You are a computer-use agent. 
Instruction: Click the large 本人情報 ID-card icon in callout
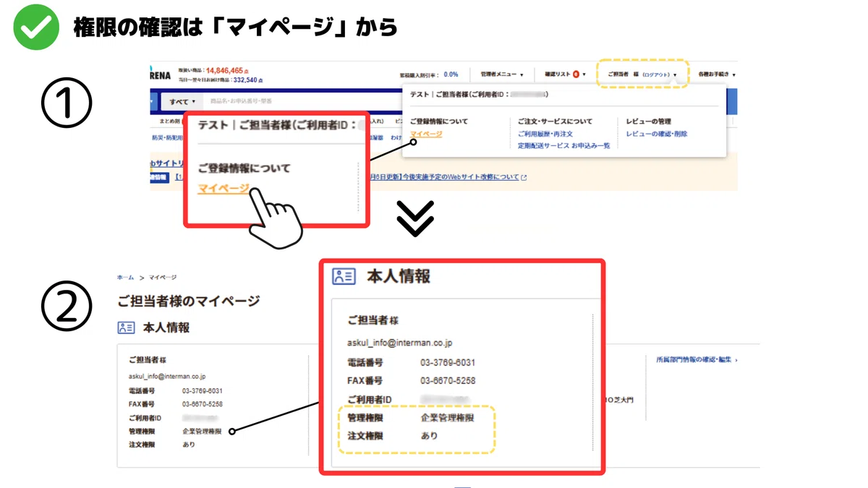tap(344, 276)
